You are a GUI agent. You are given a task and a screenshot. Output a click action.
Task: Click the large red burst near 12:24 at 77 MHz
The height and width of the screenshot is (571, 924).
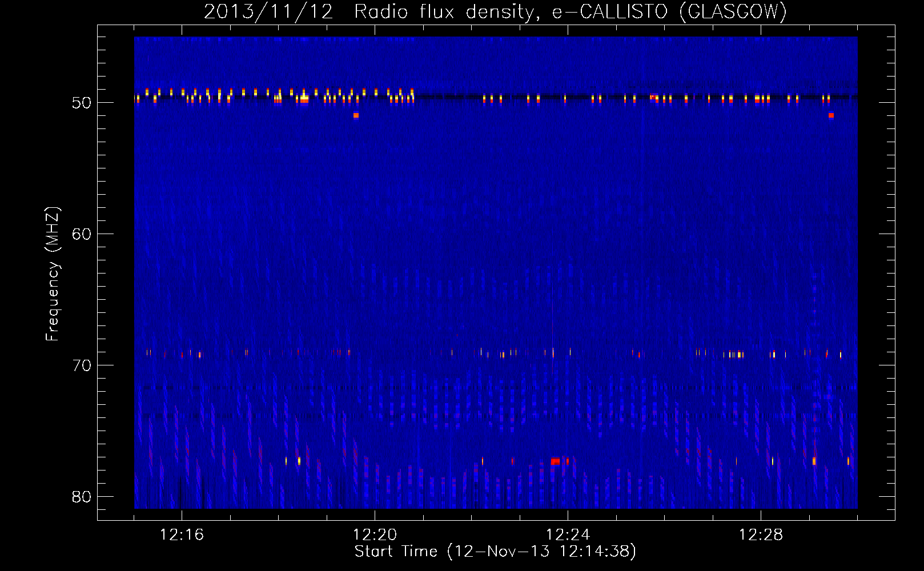[555, 461]
